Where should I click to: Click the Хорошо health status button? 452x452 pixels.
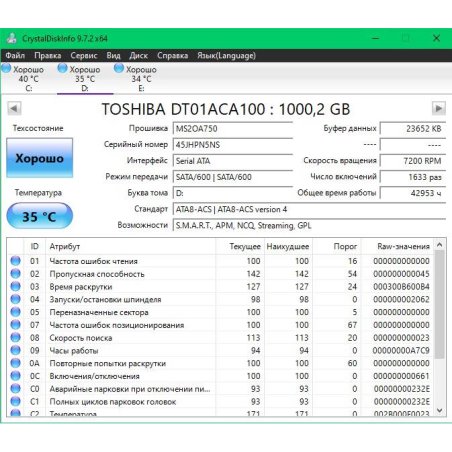[39, 158]
